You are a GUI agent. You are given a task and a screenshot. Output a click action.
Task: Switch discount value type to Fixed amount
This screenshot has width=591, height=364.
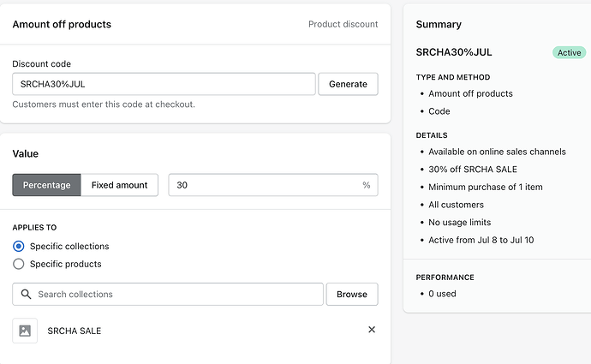tap(119, 185)
